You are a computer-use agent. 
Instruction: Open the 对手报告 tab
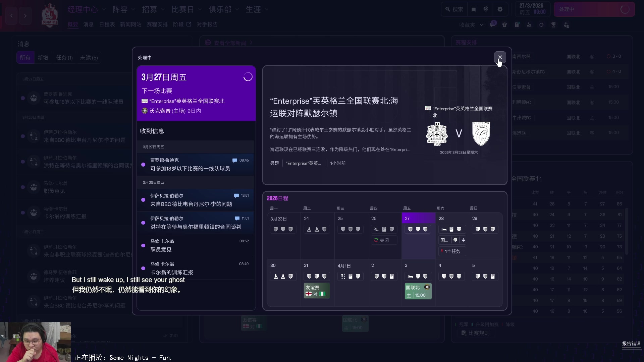207,24
